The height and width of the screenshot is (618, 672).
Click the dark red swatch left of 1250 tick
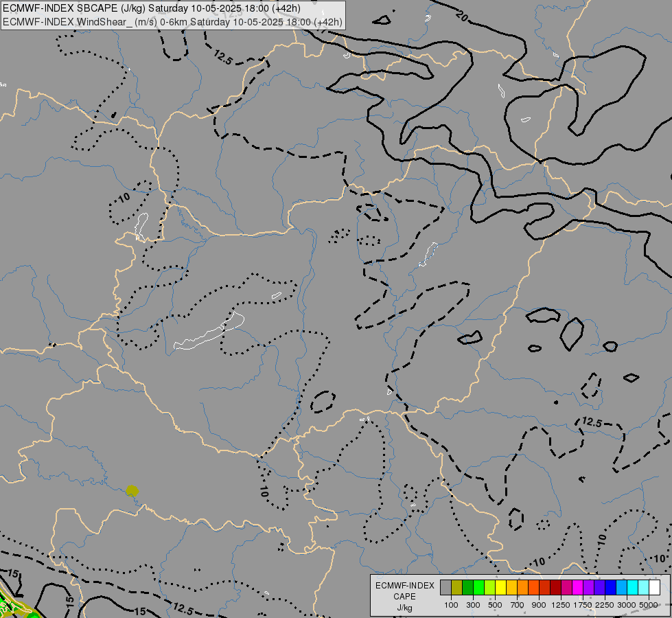tap(556, 588)
